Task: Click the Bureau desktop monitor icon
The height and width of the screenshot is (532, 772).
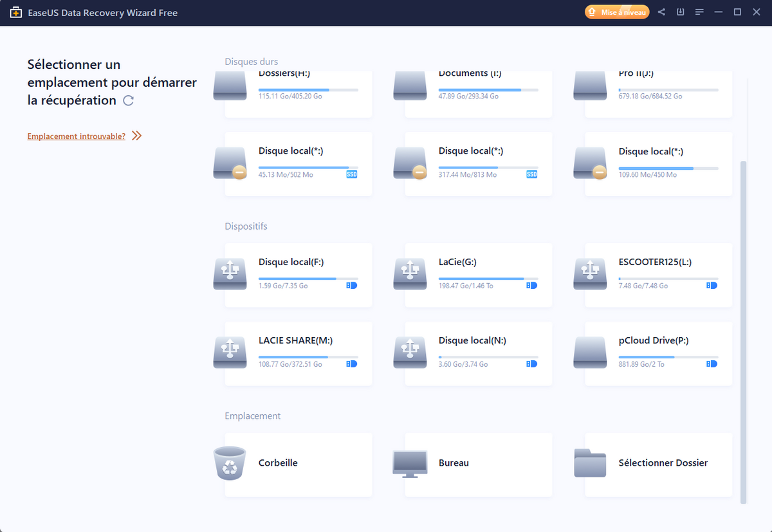Action: (410, 464)
